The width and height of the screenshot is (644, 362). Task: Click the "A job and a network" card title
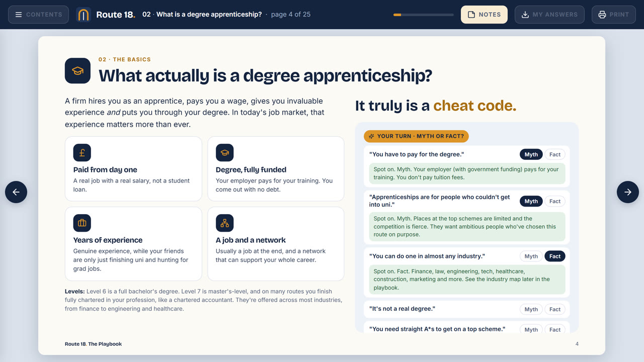(x=251, y=240)
